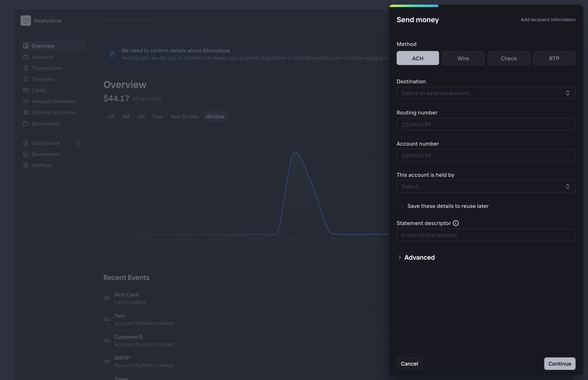This screenshot has height=380, width=588.
Task: Switch chart range to 6M
Action: [141, 117]
